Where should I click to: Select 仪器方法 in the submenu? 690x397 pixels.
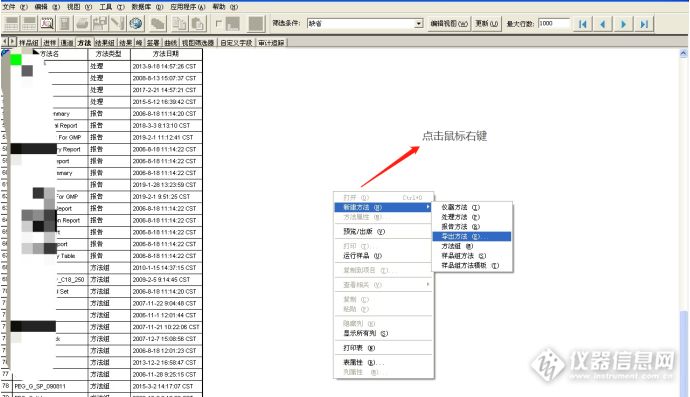(x=473, y=207)
